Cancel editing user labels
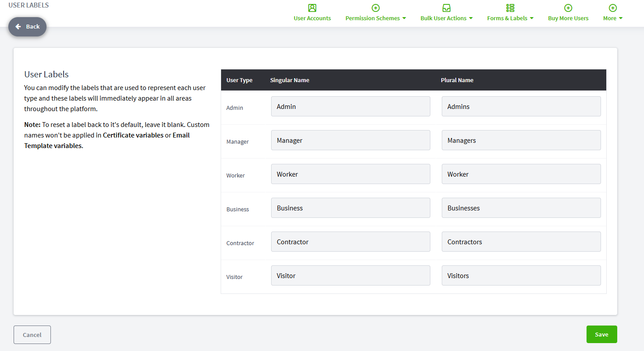 pos(32,335)
